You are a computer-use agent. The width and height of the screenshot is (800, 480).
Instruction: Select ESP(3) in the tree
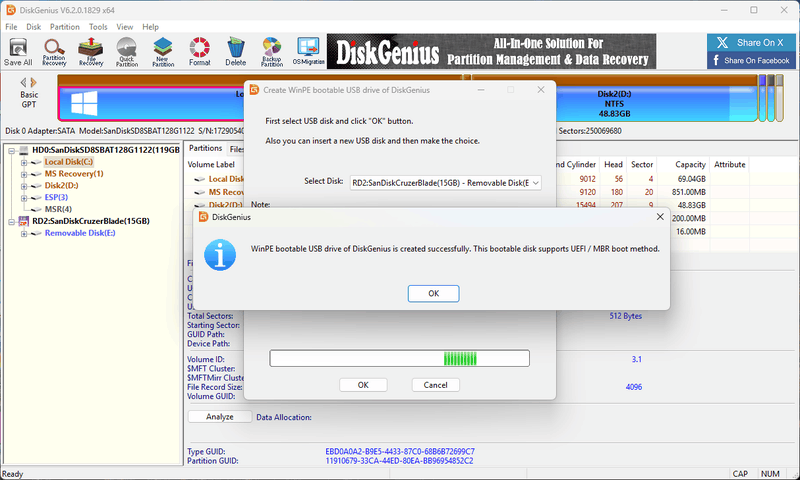pyautogui.click(x=56, y=197)
